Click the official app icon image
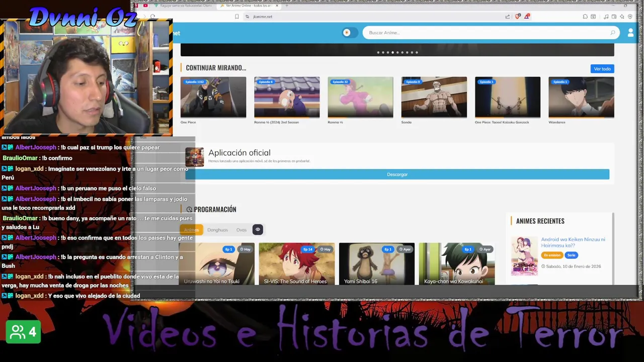Viewport: 644px width, 362px height. 194,157
